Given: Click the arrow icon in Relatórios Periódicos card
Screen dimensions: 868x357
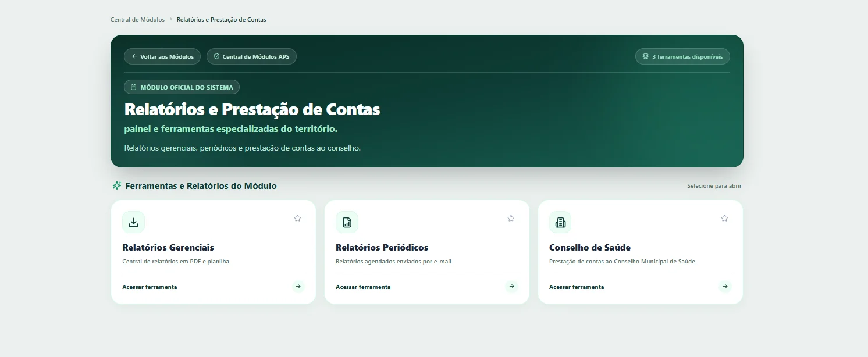Looking at the screenshot, I should pyautogui.click(x=511, y=287).
